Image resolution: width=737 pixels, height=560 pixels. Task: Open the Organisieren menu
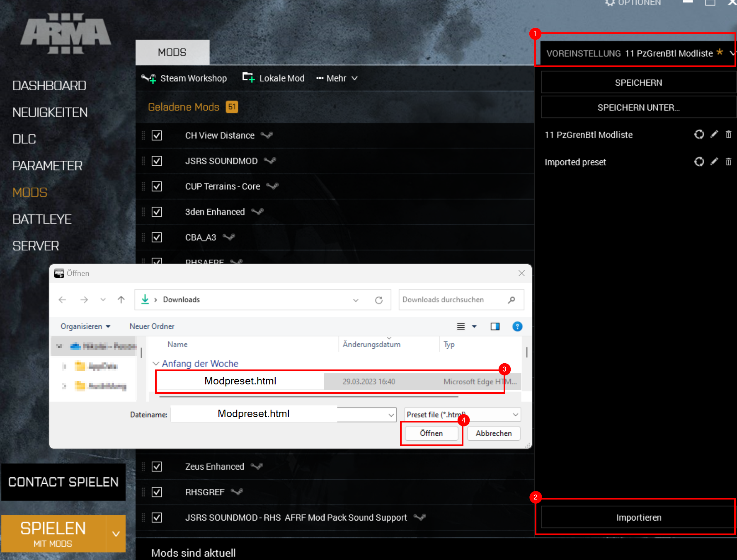point(85,326)
